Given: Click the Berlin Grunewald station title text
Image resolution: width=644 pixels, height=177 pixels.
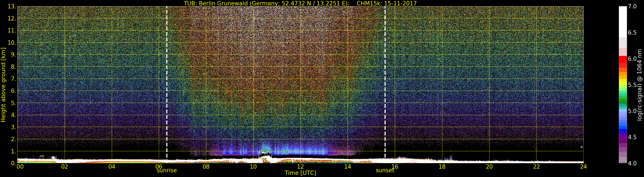Looking at the screenshot, I should [x=266, y=3].
